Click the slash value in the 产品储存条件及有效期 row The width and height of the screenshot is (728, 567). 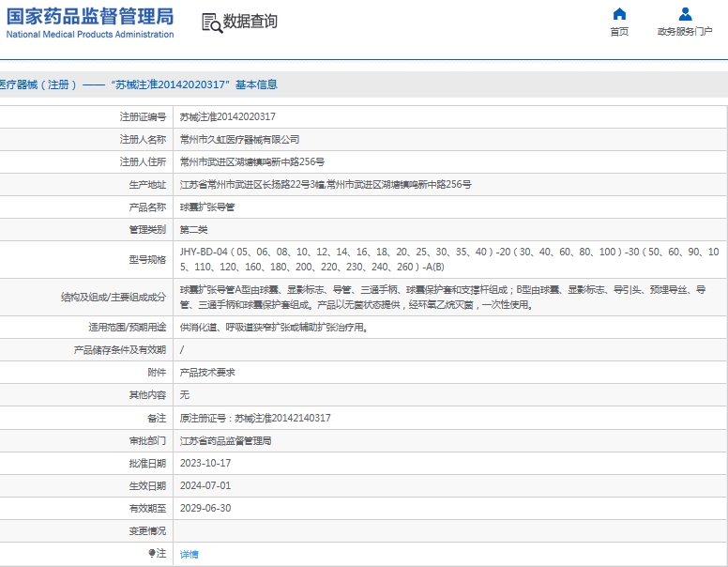[182, 349]
